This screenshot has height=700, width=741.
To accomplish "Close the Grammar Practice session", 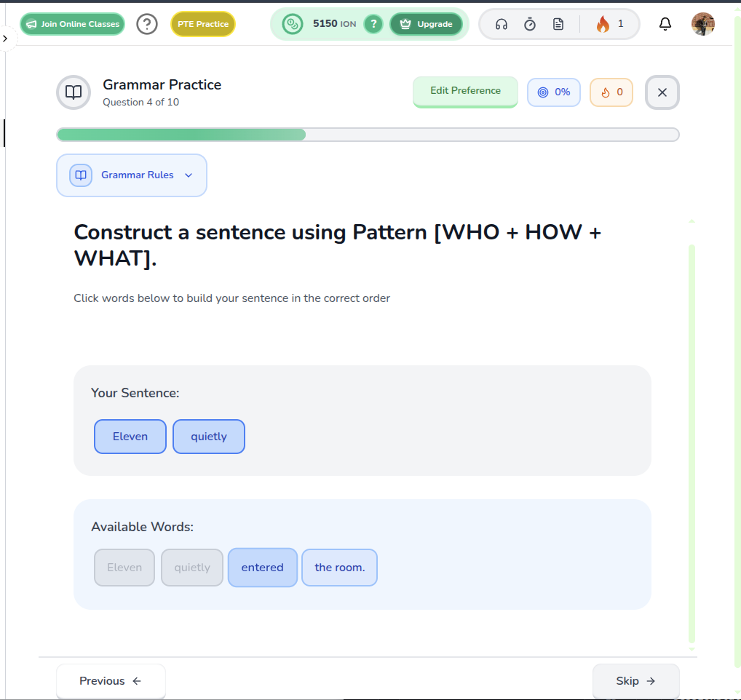I will pos(662,92).
